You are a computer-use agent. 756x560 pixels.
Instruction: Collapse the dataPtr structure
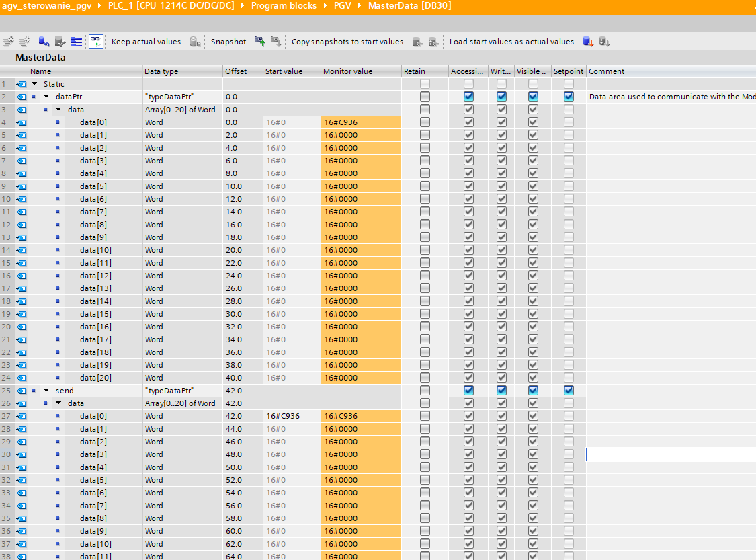(46, 97)
